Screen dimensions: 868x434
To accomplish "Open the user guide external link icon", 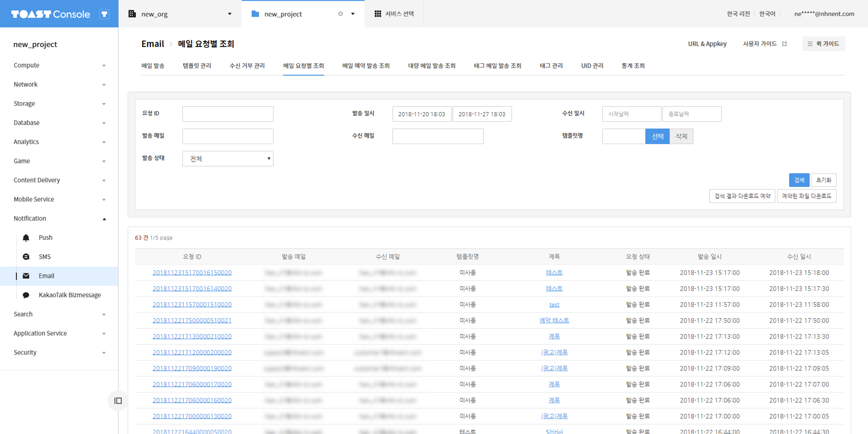I will [x=785, y=44].
